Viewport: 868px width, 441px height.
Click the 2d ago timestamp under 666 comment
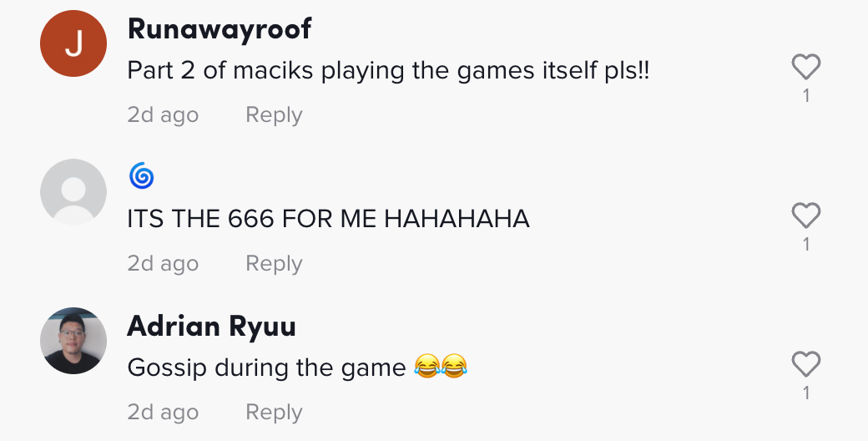pyautogui.click(x=163, y=263)
